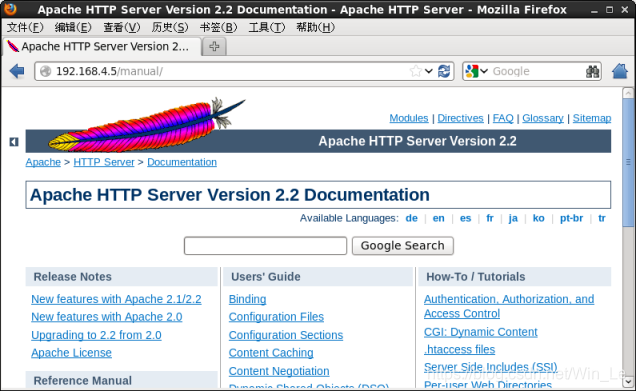Screen dimensions: 636x392
Task: Follow the Documentation breadcrumb link
Action: 182,162
